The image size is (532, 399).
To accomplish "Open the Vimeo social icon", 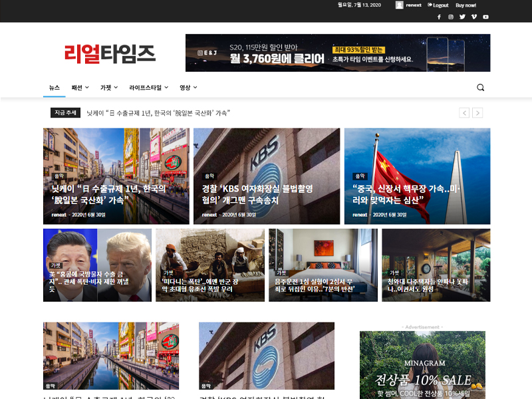I will click(473, 17).
